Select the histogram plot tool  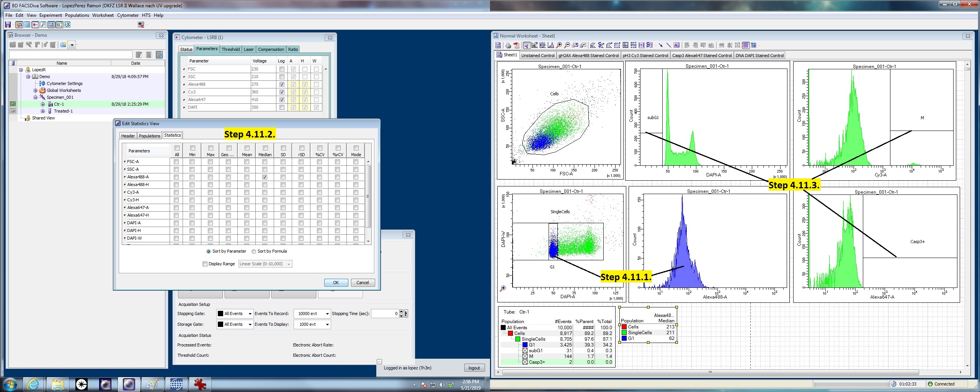[x=551, y=45]
